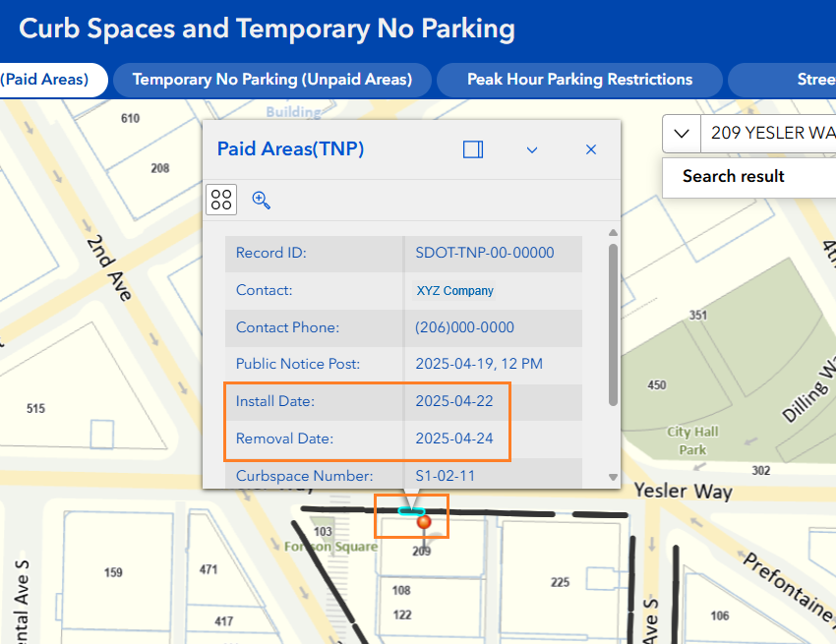Screen dimensions: 836x644
Task: Select the Search result entry
Action: click(x=734, y=177)
